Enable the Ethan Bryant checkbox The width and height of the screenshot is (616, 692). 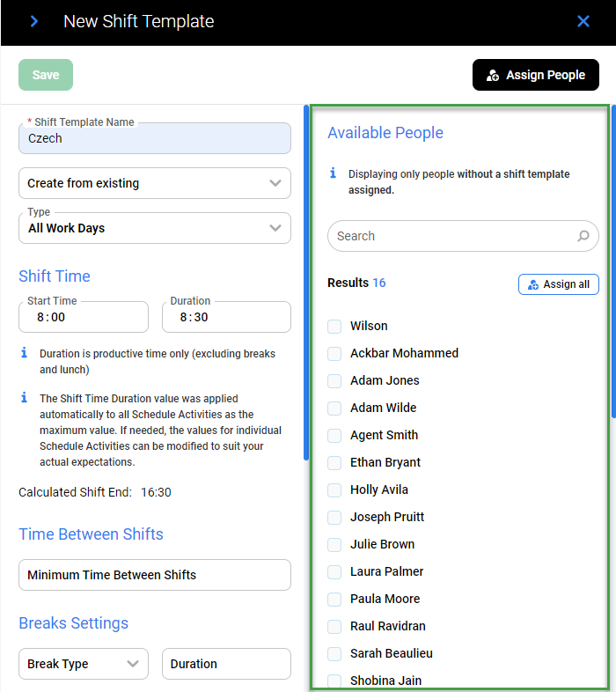click(x=334, y=463)
